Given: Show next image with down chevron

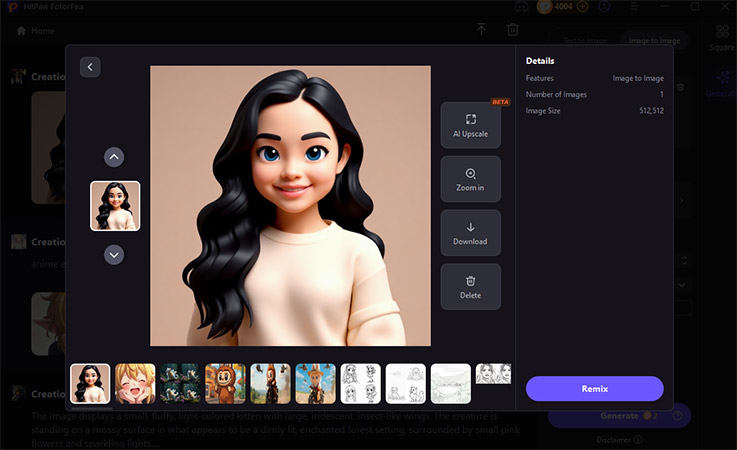Looking at the screenshot, I should (x=114, y=254).
